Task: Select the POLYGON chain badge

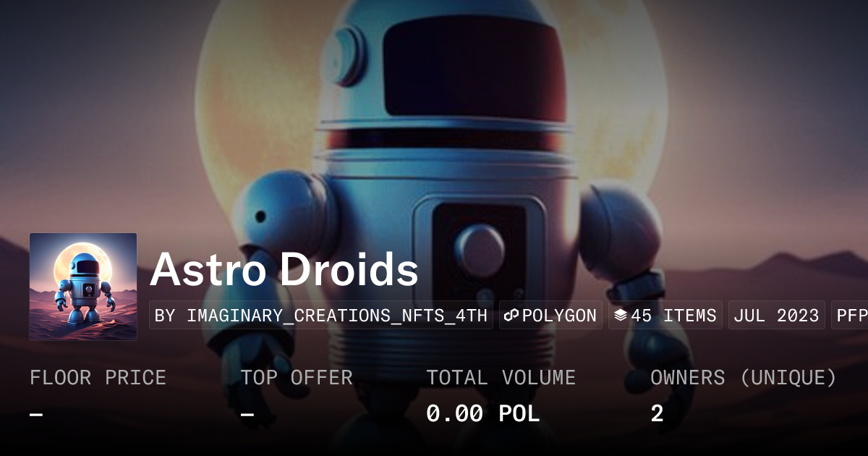Action: 550,316
